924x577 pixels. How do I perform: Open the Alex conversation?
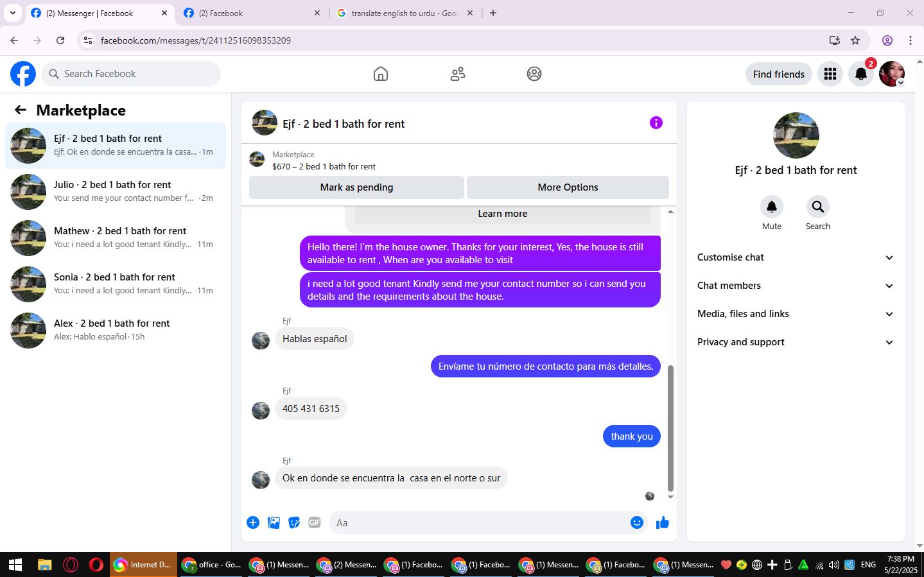(116, 331)
